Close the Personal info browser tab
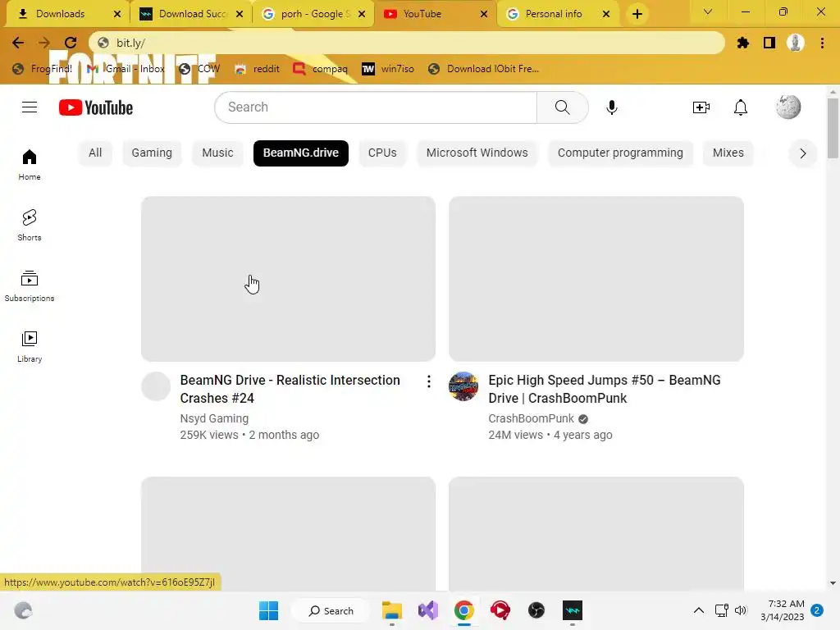This screenshot has width=840, height=630. pos(606,15)
